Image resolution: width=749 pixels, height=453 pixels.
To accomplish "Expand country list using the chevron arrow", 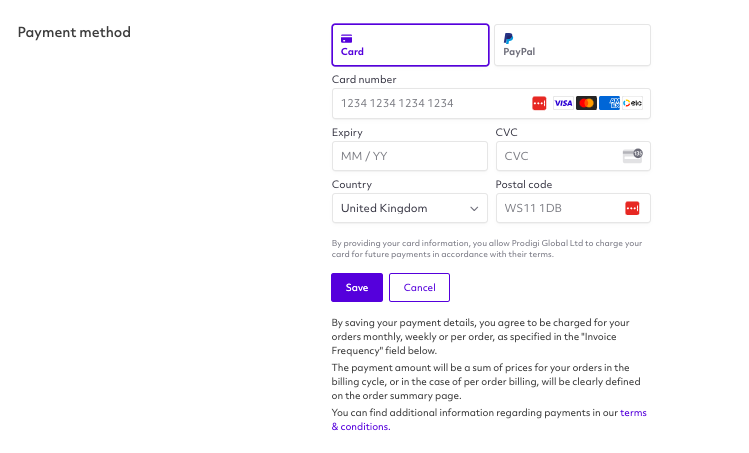I will (474, 209).
